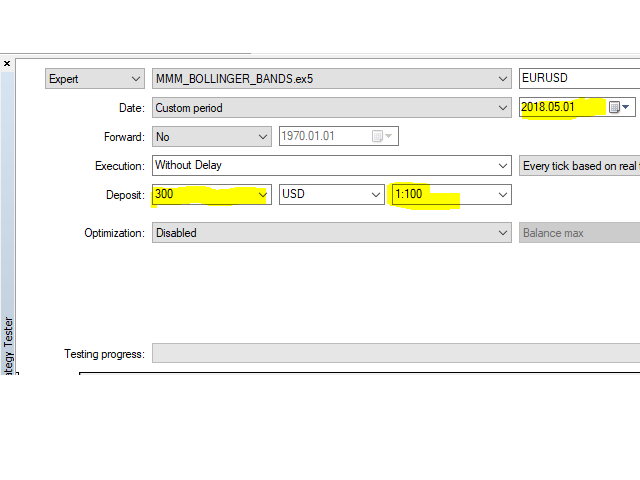Click the Balance max criterion dropdown

pos(580,233)
